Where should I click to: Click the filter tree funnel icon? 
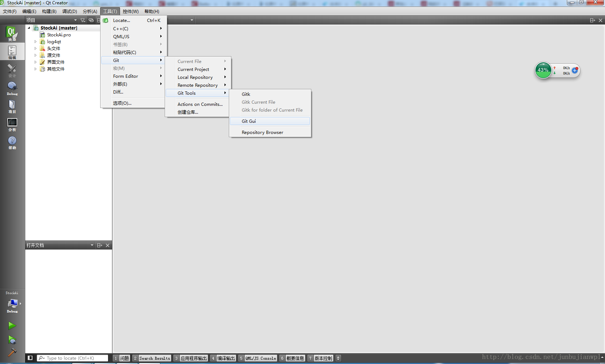tap(83, 20)
